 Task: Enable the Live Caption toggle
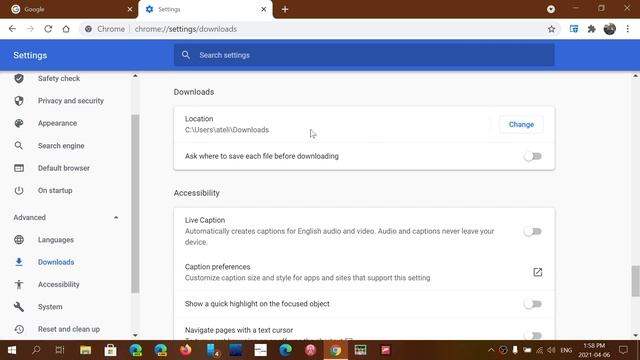point(533,231)
